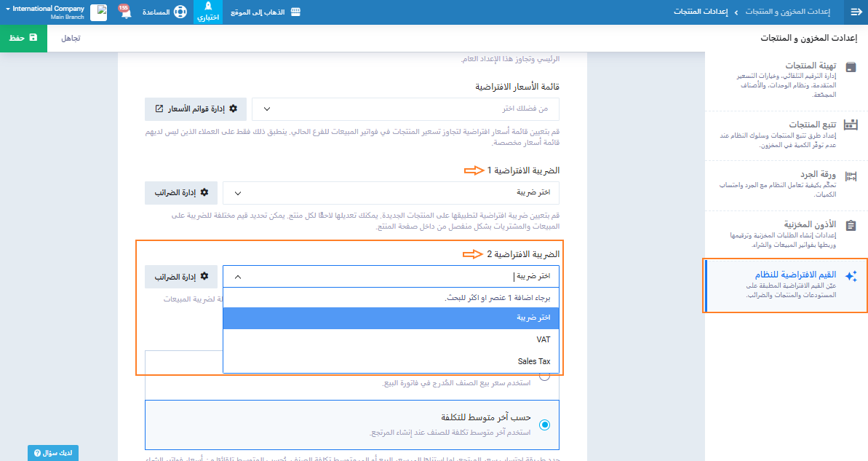This screenshot has width=868, height=461.
Task: Click the tax search input field
Action: coord(393,277)
